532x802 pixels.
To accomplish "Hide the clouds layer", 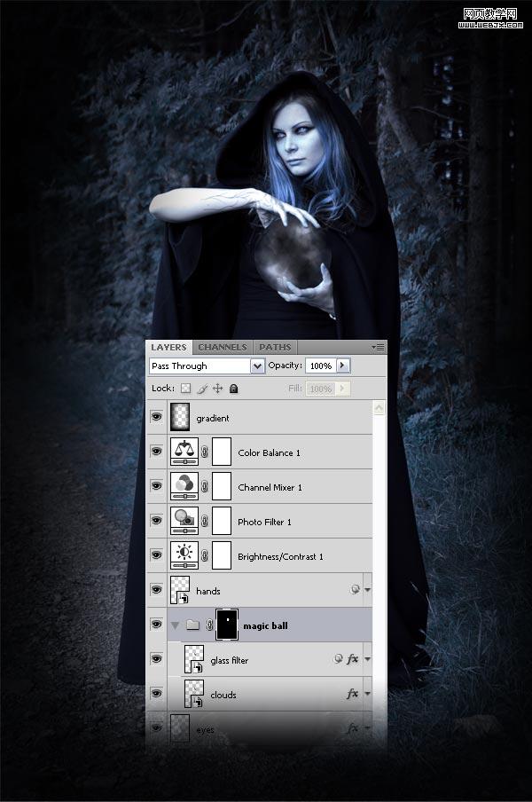I will (156, 693).
